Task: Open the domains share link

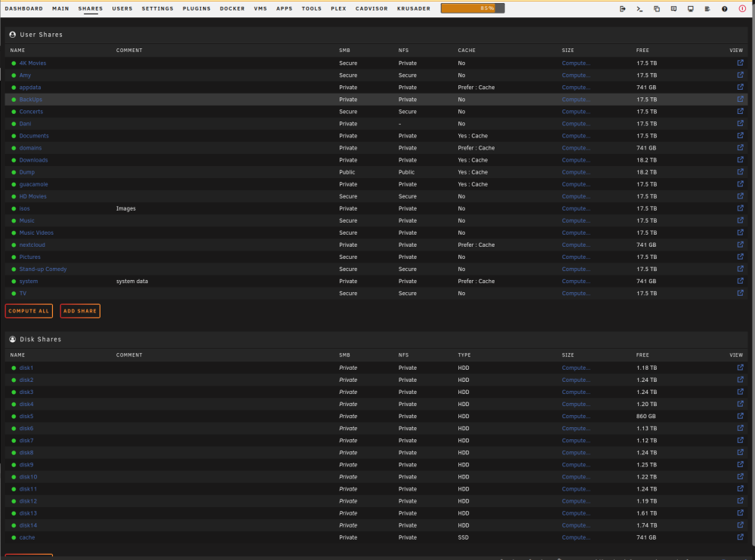Action: coord(30,149)
